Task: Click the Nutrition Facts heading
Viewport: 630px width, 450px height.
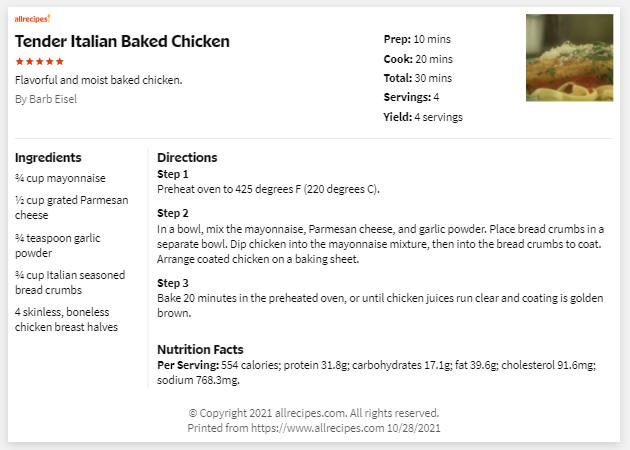Action: [200, 350]
